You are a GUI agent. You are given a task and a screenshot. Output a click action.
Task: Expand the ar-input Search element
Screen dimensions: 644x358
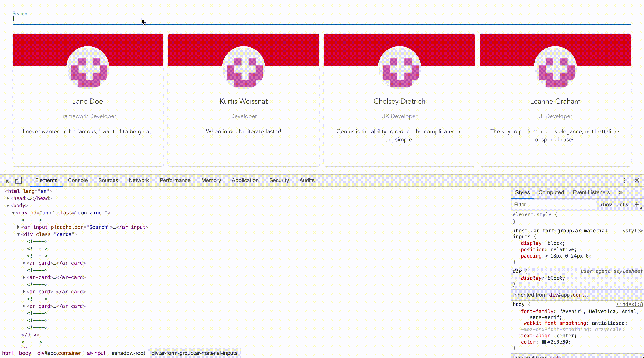click(x=19, y=227)
